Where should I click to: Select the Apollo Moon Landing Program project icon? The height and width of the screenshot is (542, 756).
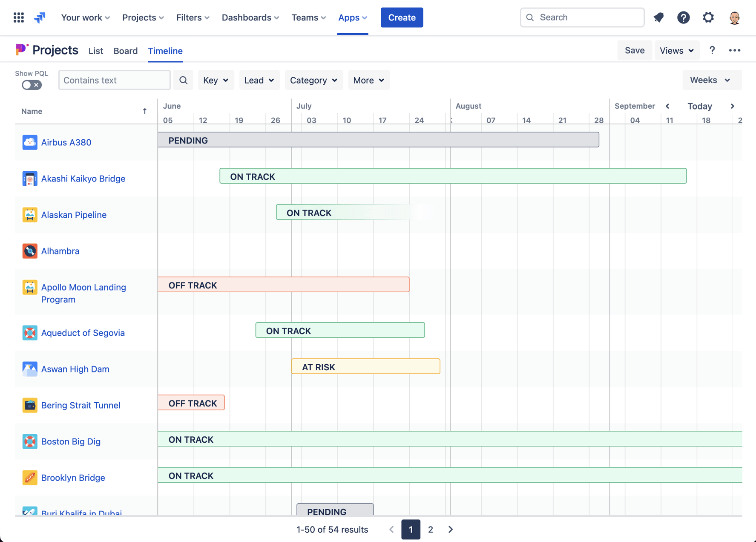tap(30, 287)
